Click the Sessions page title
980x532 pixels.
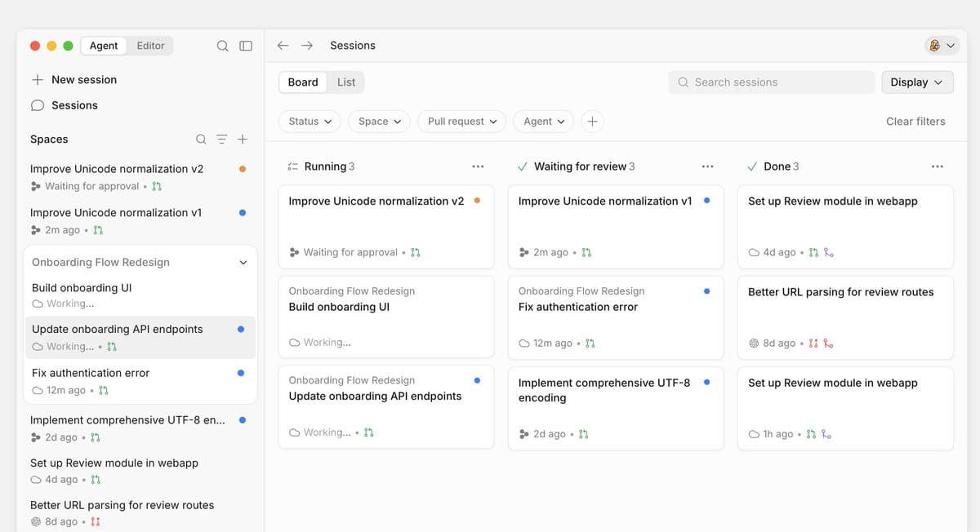[353, 46]
